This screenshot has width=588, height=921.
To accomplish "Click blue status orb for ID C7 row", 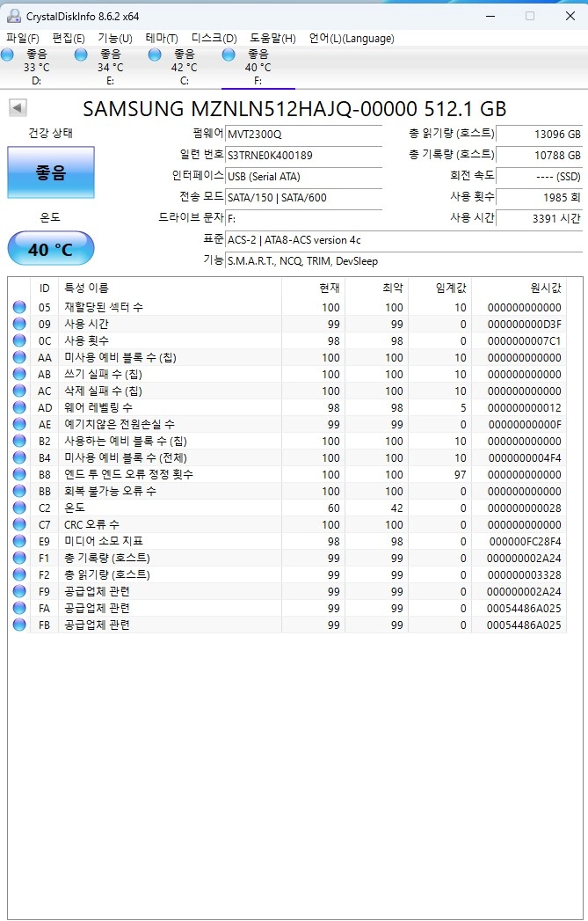I will tap(19, 524).
